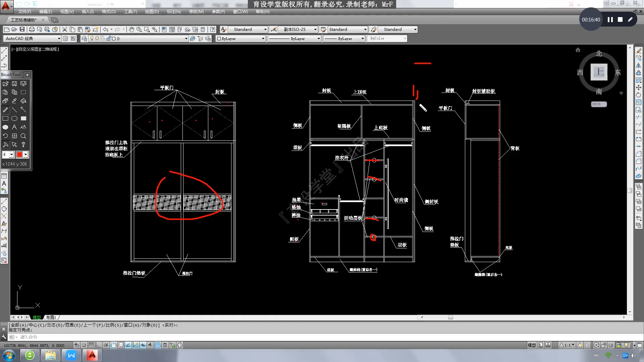Open the 视图(V) menu
This screenshot has height=362, width=644.
[x=67, y=12]
